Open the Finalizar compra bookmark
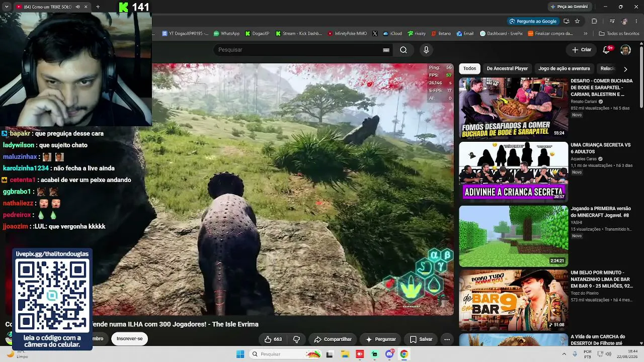Image resolution: width=644 pixels, height=362 pixels. pyautogui.click(x=550, y=34)
